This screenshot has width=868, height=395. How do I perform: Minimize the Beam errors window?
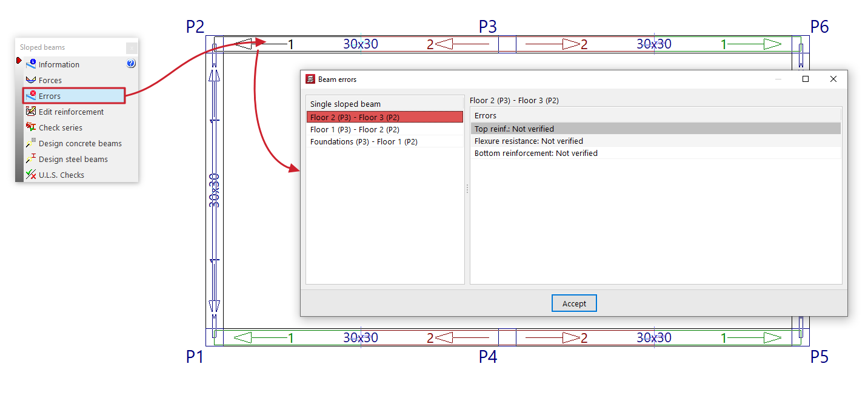coord(778,79)
